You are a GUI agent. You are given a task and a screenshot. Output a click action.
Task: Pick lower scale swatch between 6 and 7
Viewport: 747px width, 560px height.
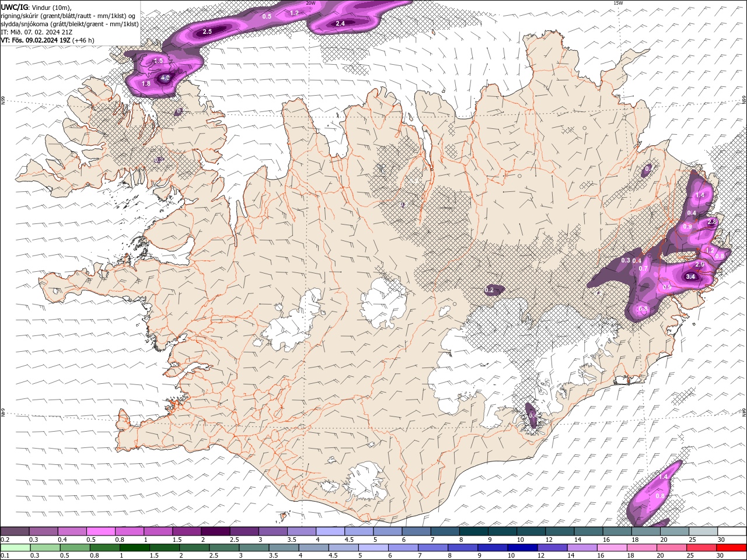pos(403,548)
